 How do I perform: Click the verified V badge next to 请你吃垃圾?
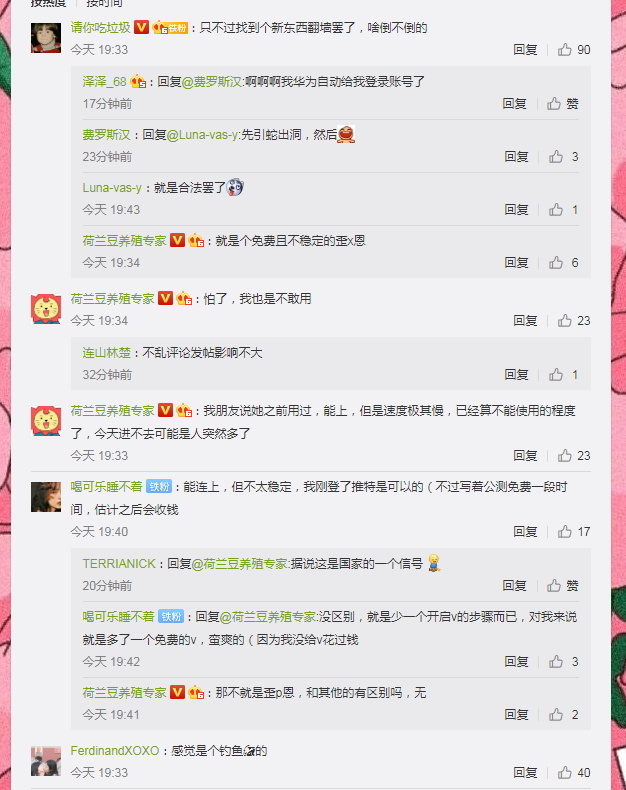(142, 27)
